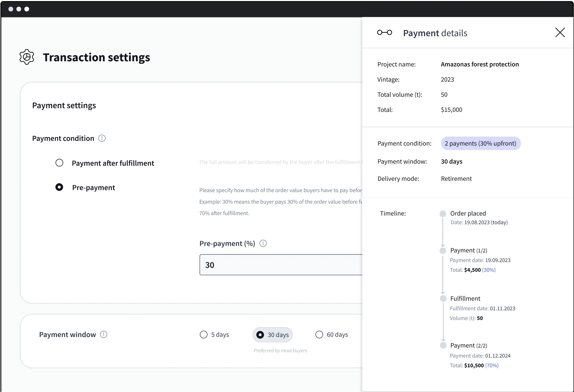Viewport: 574px width, 392px height.
Task: Focus the Pre-payment percentage input field
Action: [281, 265]
